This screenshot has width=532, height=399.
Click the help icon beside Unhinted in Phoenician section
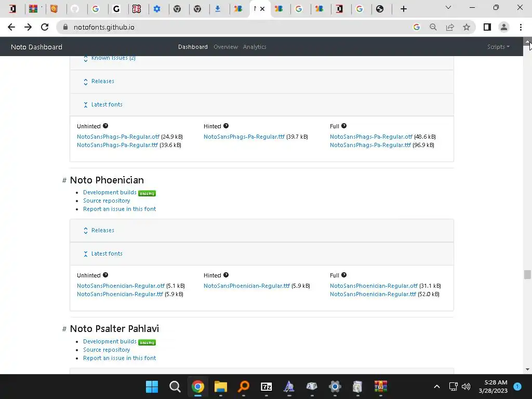point(105,275)
